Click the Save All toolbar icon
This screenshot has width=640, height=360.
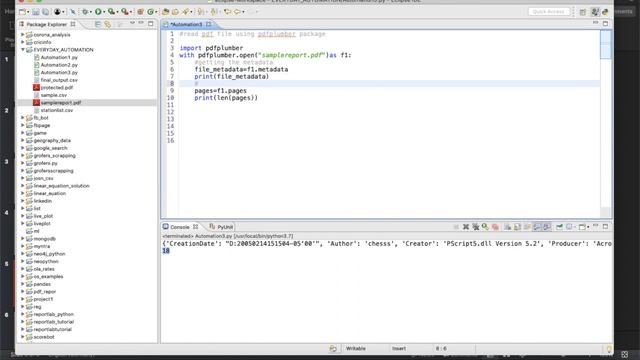pos(45,12)
